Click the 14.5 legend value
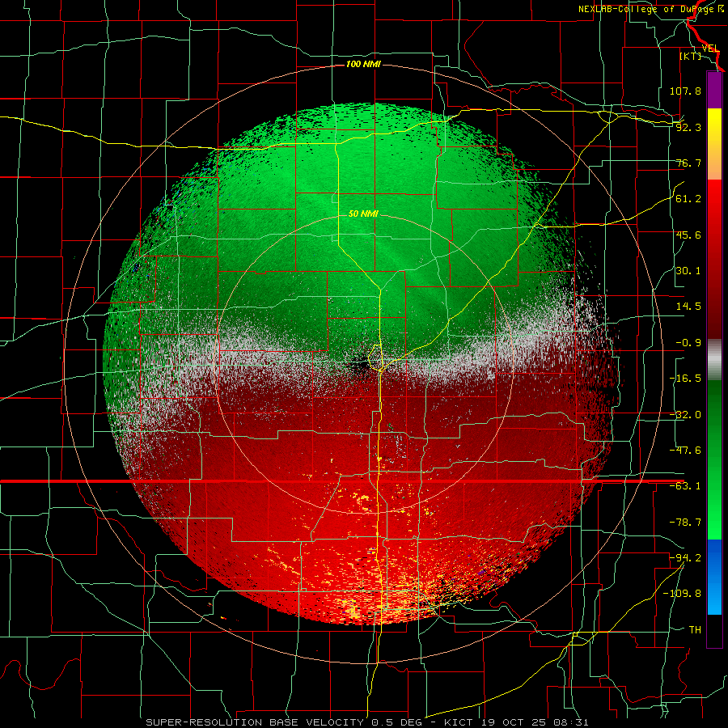 (688, 307)
